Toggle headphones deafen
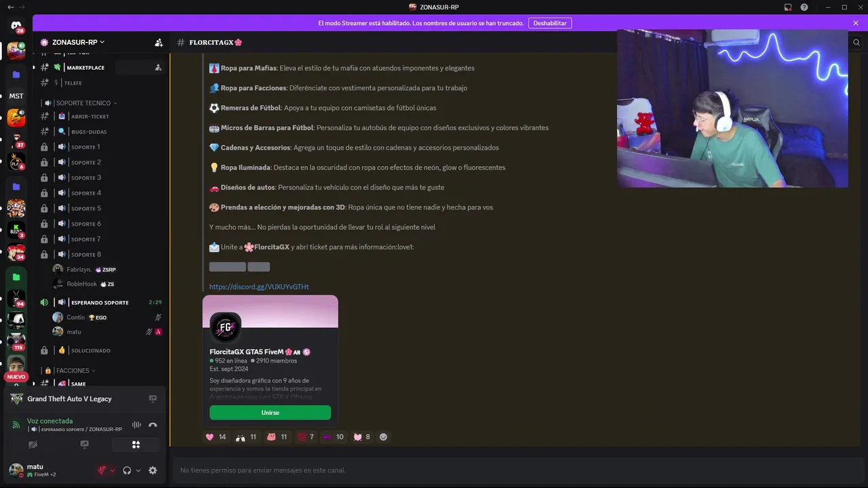Screen dimensions: 868x488 pos(127,470)
